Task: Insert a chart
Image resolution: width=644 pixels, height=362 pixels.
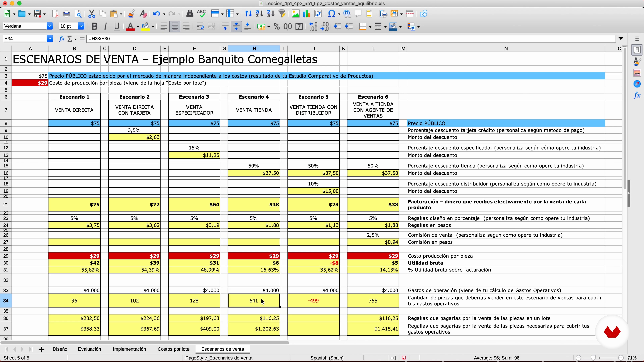Action: pyautogui.click(x=307, y=14)
